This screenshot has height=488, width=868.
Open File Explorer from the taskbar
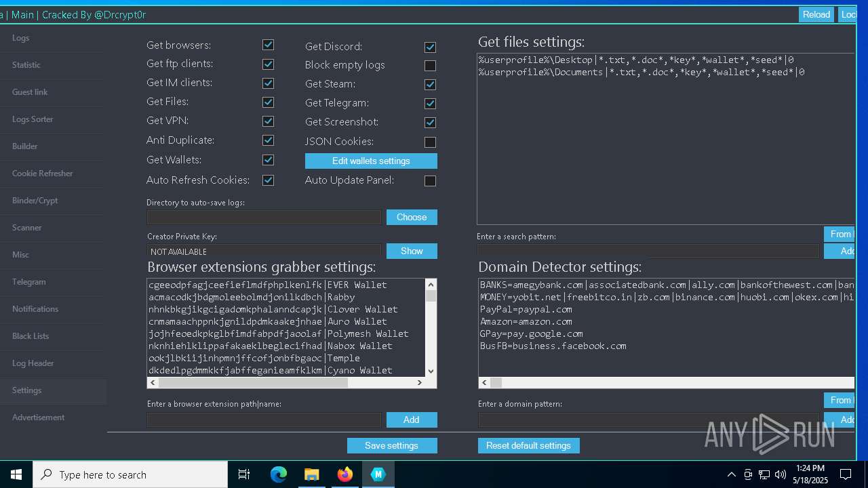tap(312, 474)
